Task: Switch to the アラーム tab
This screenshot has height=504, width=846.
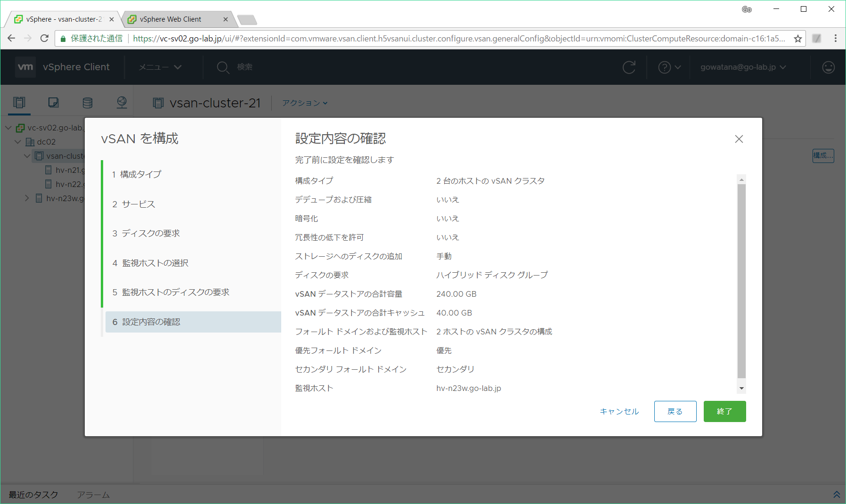Action: pyautogui.click(x=93, y=495)
